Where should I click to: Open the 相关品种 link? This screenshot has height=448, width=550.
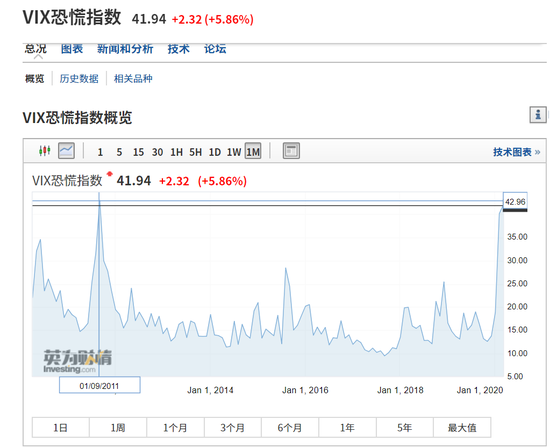pyautogui.click(x=133, y=78)
